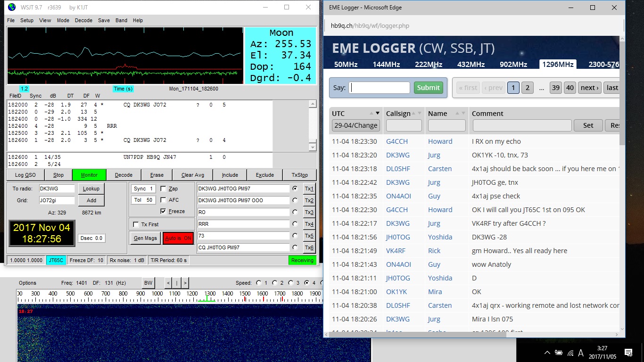Select the RRR Tx4 message radio button
Screen dimensions: 644x362
pyautogui.click(x=295, y=224)
